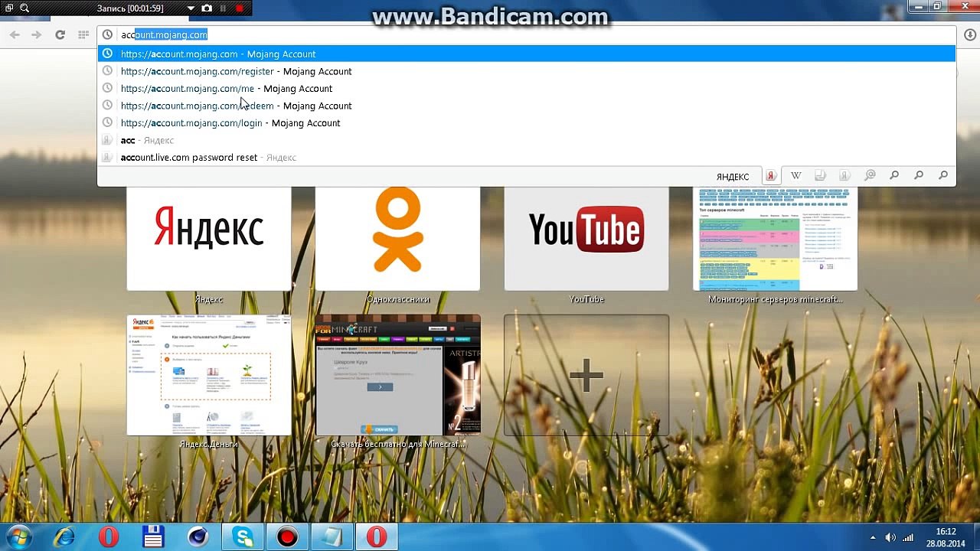Take a Bandicam screenshot with the camera icon
Viewport: 980px width, 551px height.
(207, 8)
